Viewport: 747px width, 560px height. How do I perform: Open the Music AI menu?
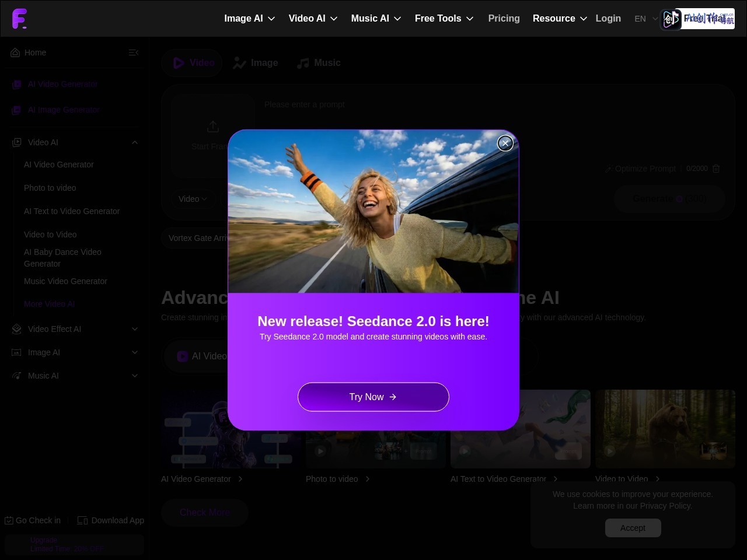click(x=376, y=19)
